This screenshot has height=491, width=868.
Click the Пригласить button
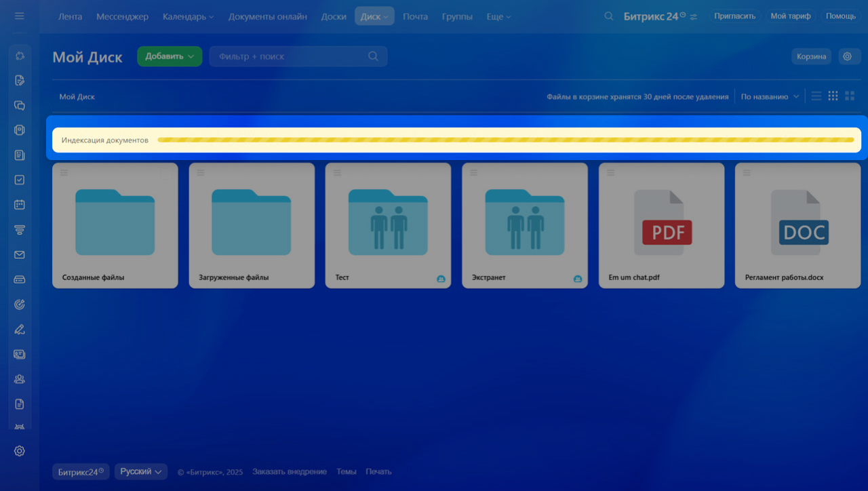pyautogui.click(x=734, y=16)
